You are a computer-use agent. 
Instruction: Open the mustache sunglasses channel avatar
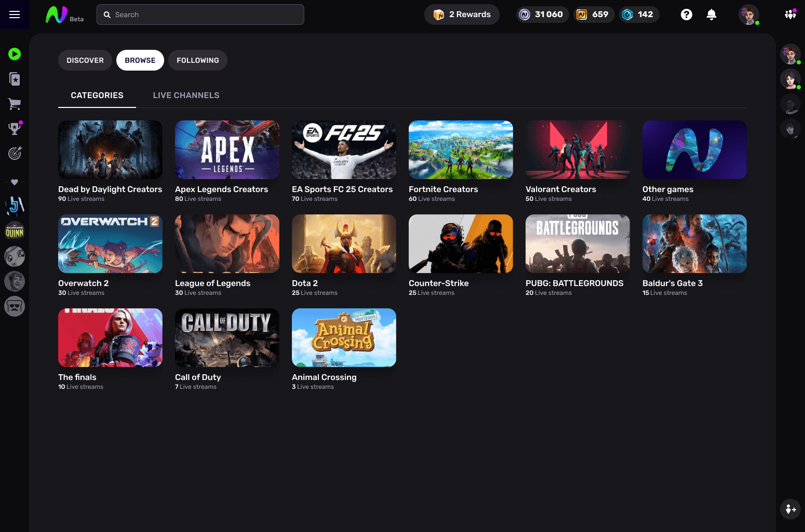[15, 306]
